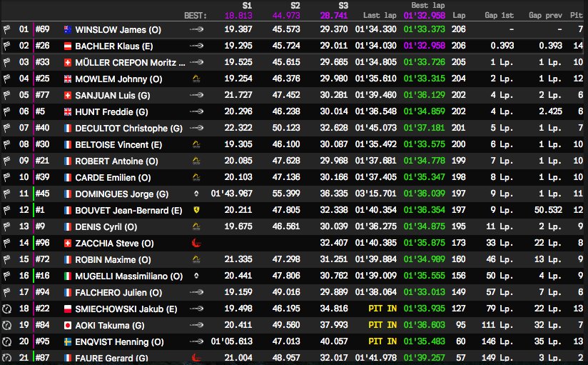Click the Australian flag next to WINSLOW James
Viewport: 588px width, 365px height.
coord(68,30)
